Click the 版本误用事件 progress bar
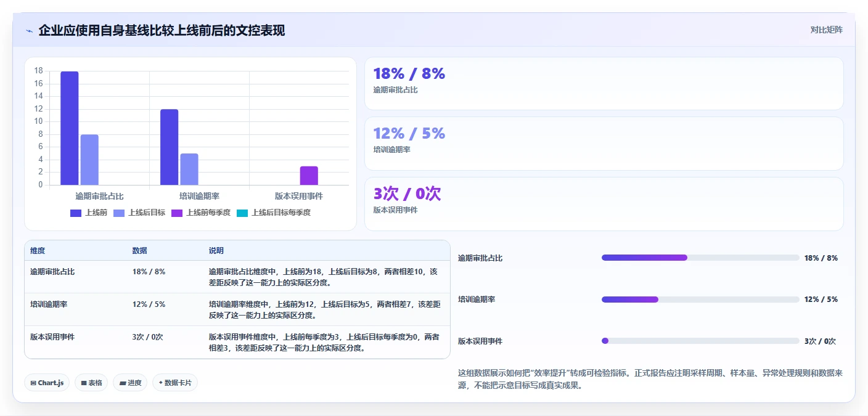The height and width of the screenshot is (416, 868). click(x=700, y=341)
